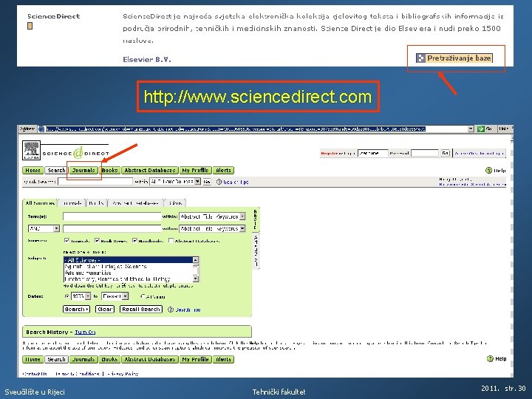
Task: Select the Abstract Databases search form tab
Action: tap(135, 203)
